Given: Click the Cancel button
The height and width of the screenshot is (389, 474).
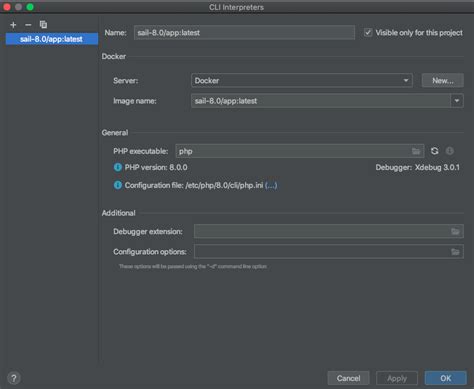Looking at the screenshot, I should click(348, 378).
